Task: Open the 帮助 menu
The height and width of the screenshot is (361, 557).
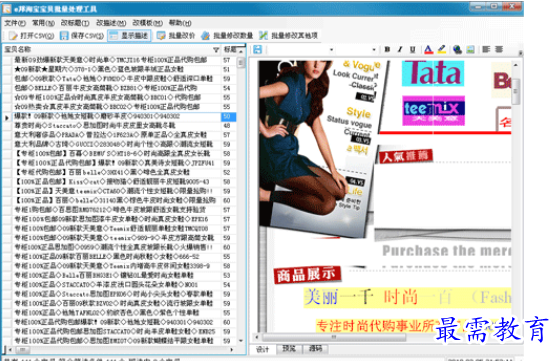Action: [x=180, y=23]
